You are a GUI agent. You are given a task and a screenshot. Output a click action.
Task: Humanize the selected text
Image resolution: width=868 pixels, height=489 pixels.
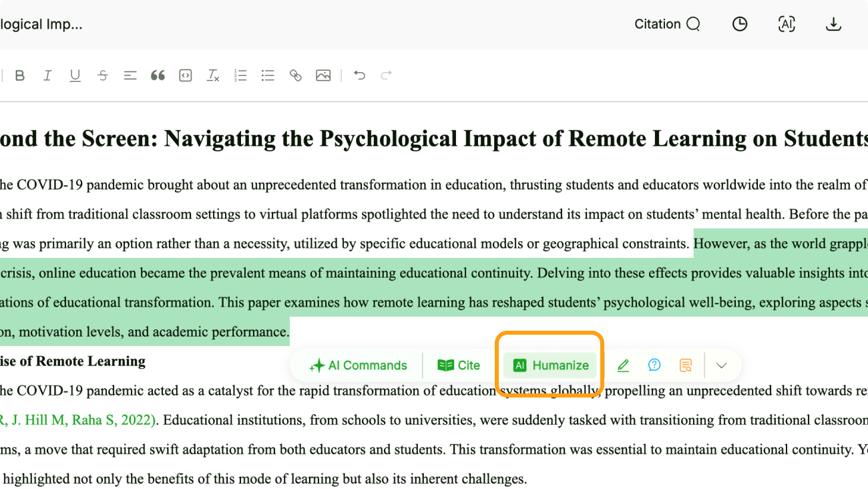[x=550, y=365]
